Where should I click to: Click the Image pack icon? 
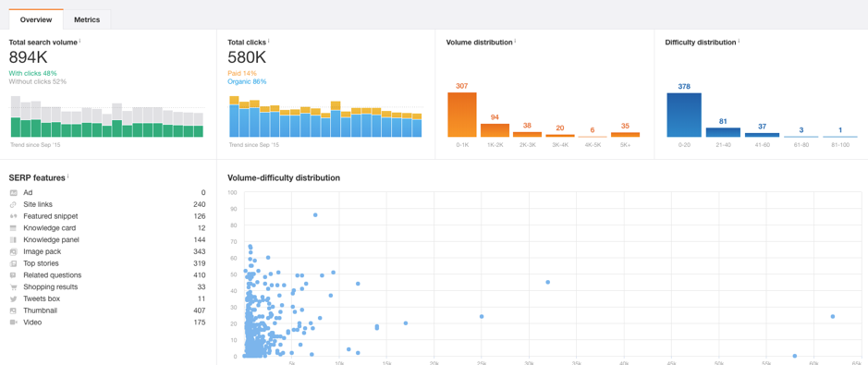pos(14,251)
